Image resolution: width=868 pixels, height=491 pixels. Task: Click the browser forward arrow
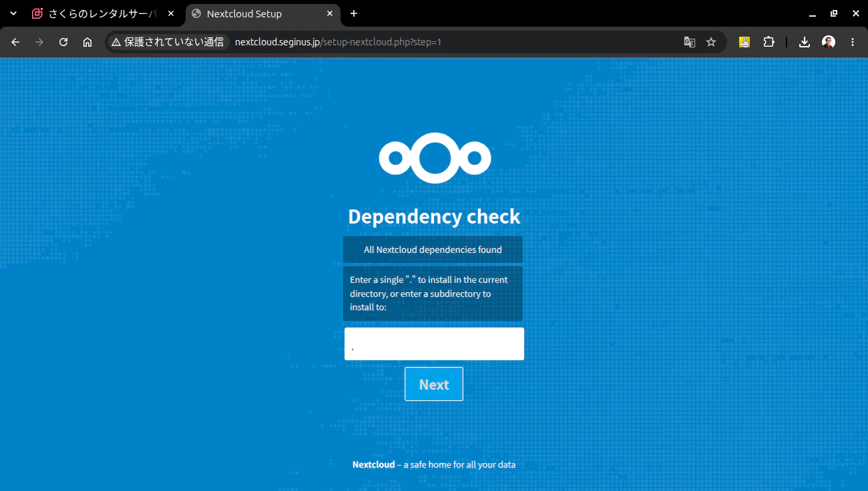coord(39,42)
